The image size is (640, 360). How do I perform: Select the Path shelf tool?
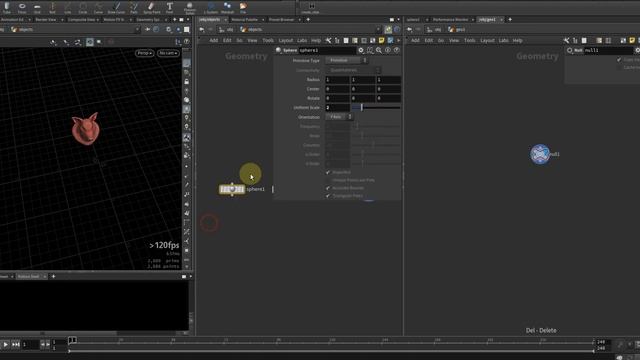tap(134, 8)
